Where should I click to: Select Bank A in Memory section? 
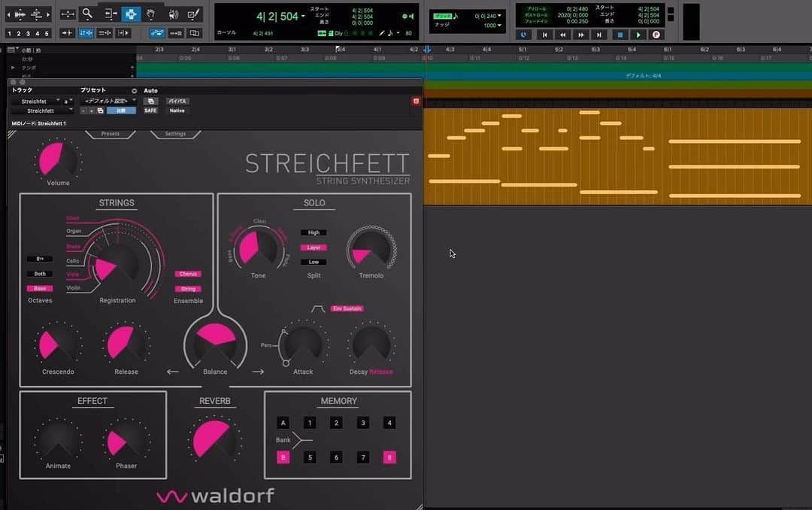(x=283, y=423)
